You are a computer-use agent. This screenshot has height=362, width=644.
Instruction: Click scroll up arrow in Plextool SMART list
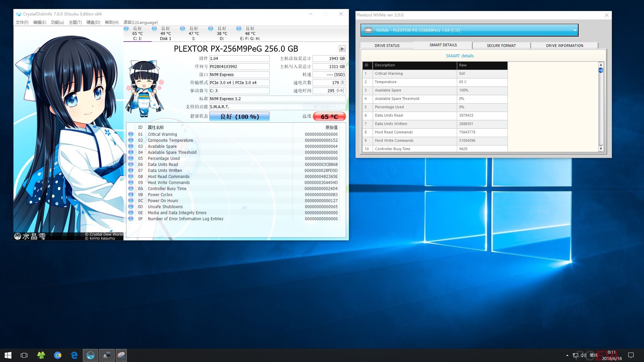pos(601,64)
